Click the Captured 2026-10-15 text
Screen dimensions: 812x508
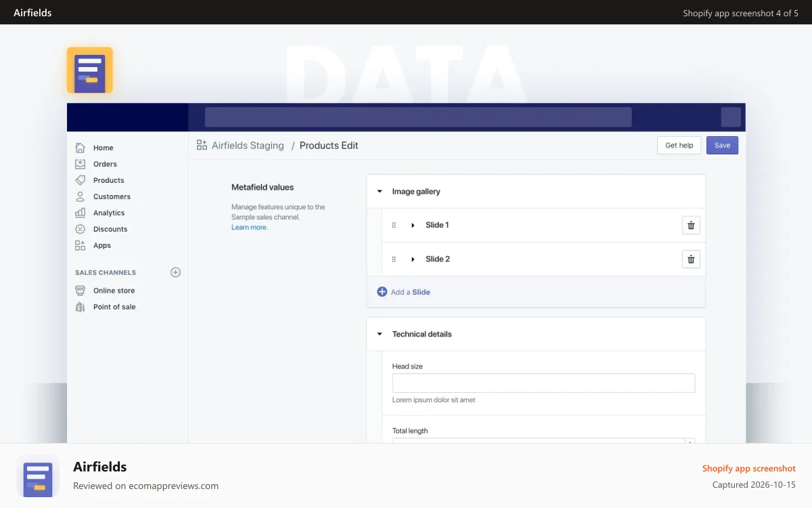(x=754, y=485)
